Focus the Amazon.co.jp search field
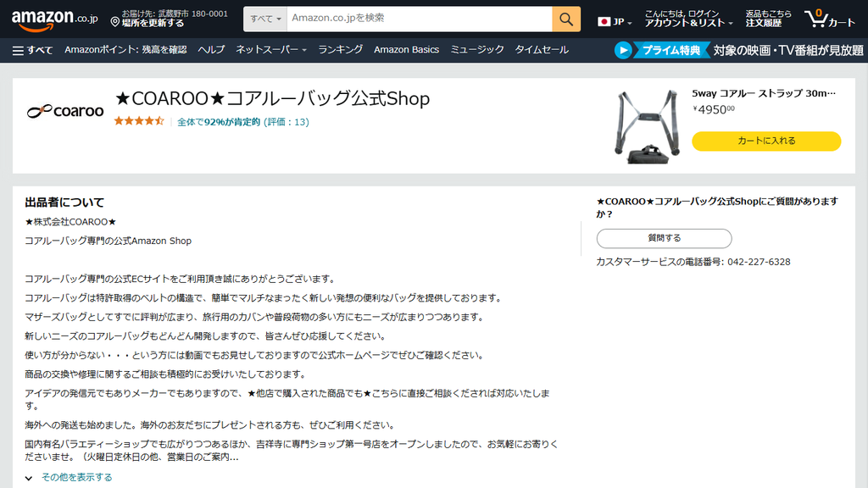868x488 pixels. click(419, 19)
